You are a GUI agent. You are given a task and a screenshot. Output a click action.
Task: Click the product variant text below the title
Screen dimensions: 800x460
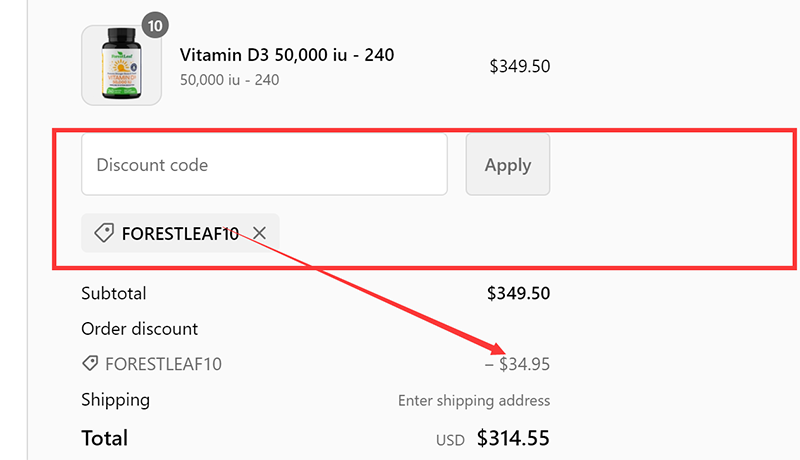tap(229, 79)
